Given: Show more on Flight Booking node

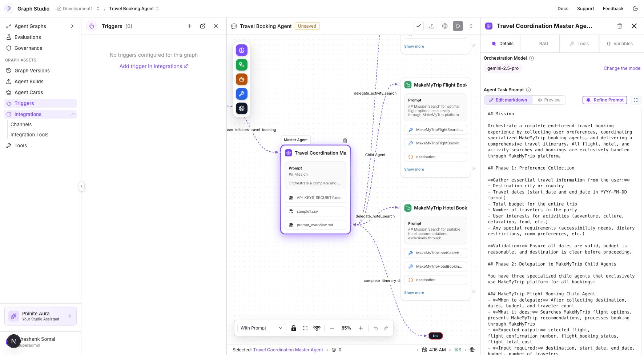Looking at the screenshot, I should (x=414, y=169).
